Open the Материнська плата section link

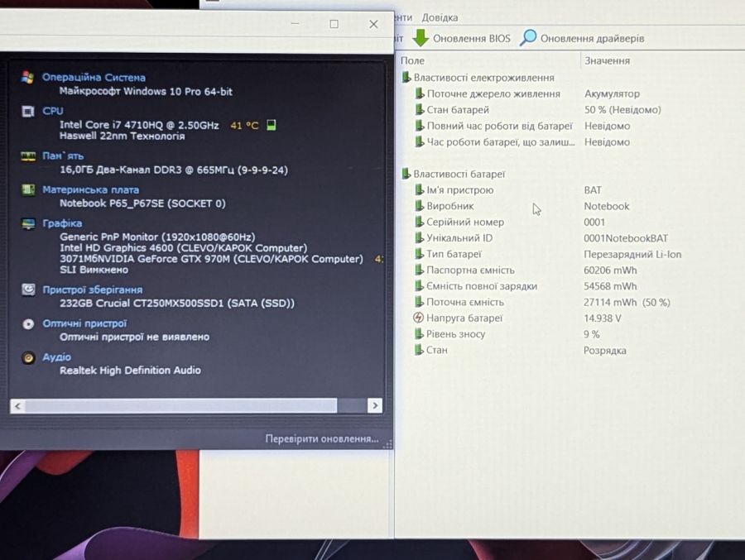[x=91, y=190]
